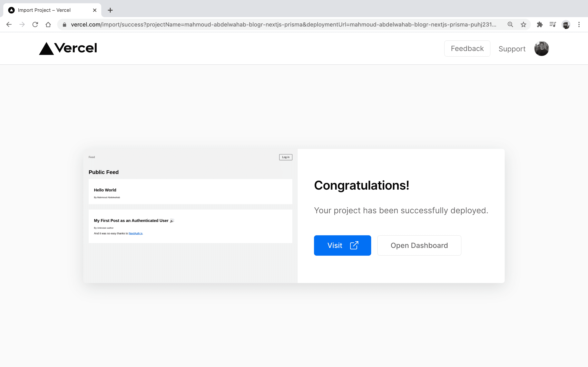The image size is (588, 367).
Task: Reload the page with refresh icon
Action: click(35, 24)
